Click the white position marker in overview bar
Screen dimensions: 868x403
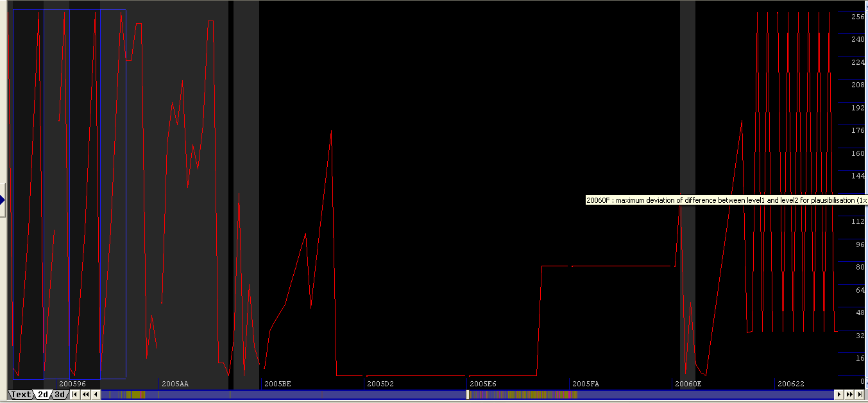[468, 395]
